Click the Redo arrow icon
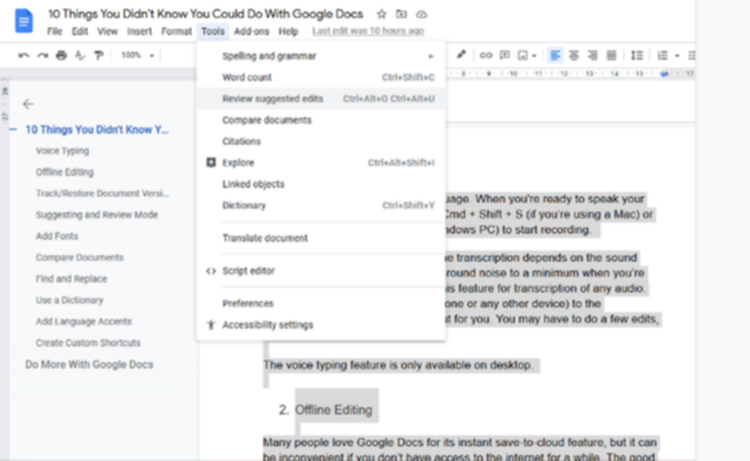 pos(43,55)
